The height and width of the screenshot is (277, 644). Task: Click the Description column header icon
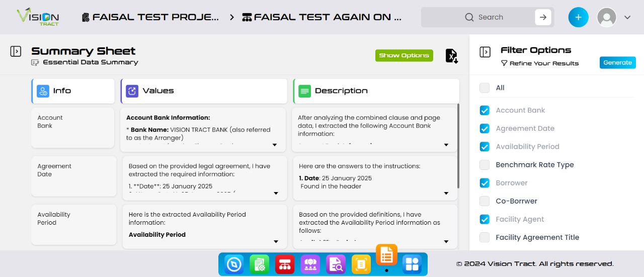(304, 91)
